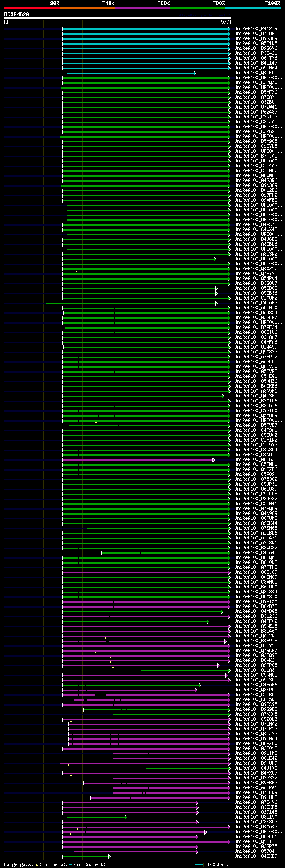Click the short cyan alignment bar for Q0PEU5
The image size is (285, 868).
click(131, 73)
